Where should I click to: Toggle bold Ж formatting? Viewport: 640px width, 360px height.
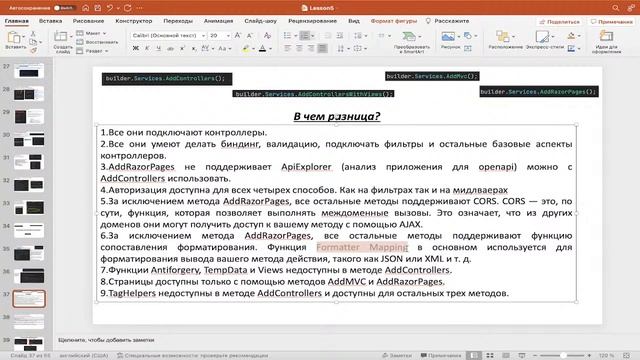coord(136,49)
